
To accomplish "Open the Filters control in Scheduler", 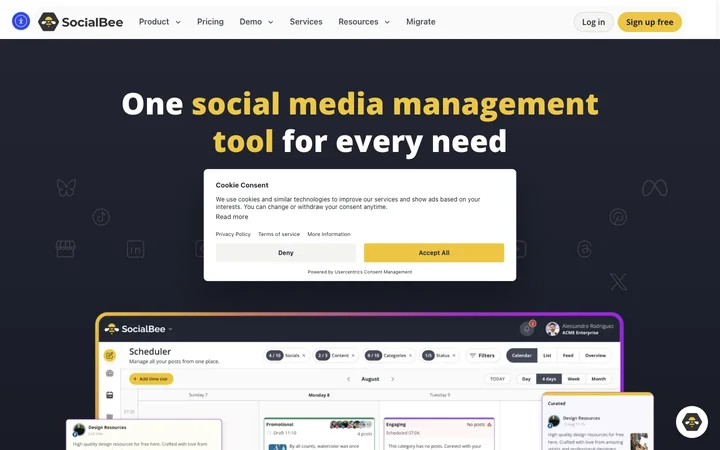I will pyautogui.click(x=483, y=355).
